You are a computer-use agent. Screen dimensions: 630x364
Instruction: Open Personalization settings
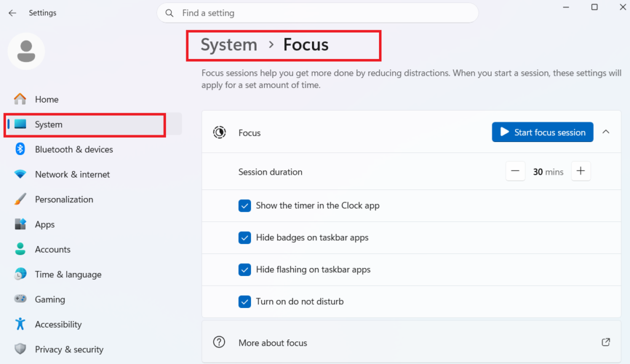point(92,199)
